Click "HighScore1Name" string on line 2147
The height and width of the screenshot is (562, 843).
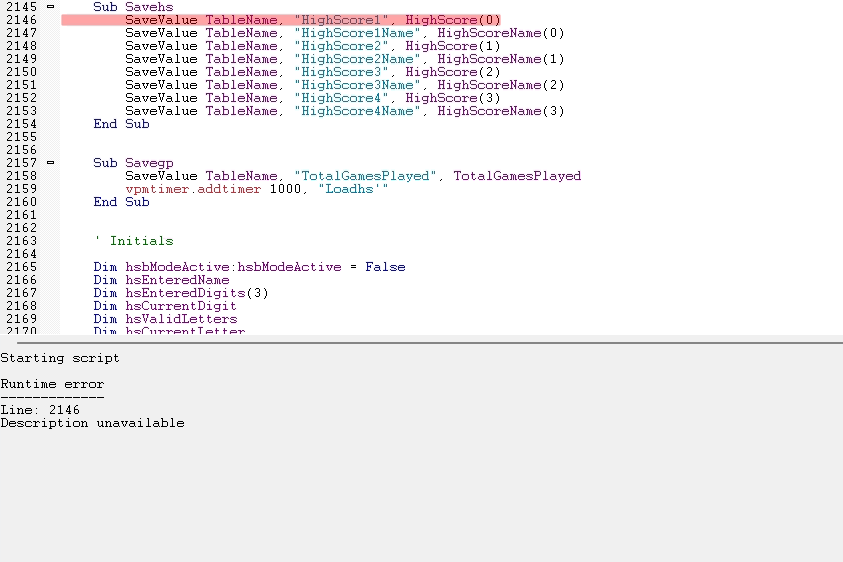click(x=357, y=33)
